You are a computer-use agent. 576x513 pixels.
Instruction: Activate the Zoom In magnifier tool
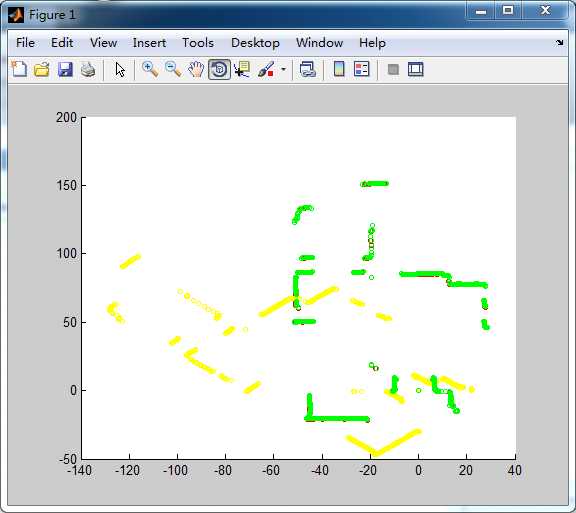coord(150,69)
